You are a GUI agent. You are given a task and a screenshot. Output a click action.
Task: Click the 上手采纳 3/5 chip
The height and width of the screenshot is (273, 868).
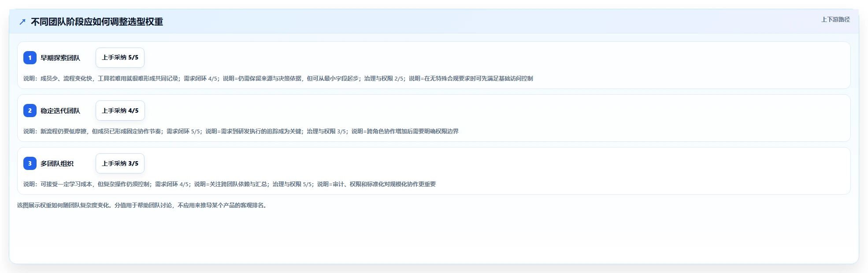click(x=120, y=163)
